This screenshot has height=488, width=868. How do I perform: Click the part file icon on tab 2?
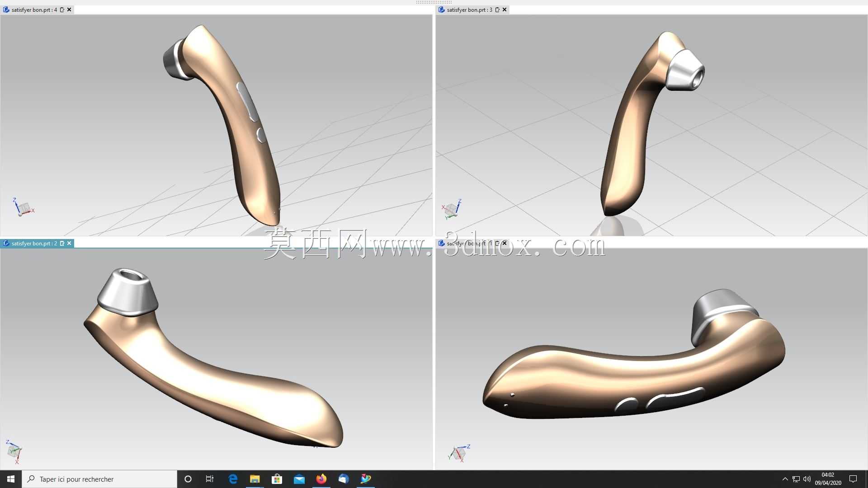click(x=6, y=243)
